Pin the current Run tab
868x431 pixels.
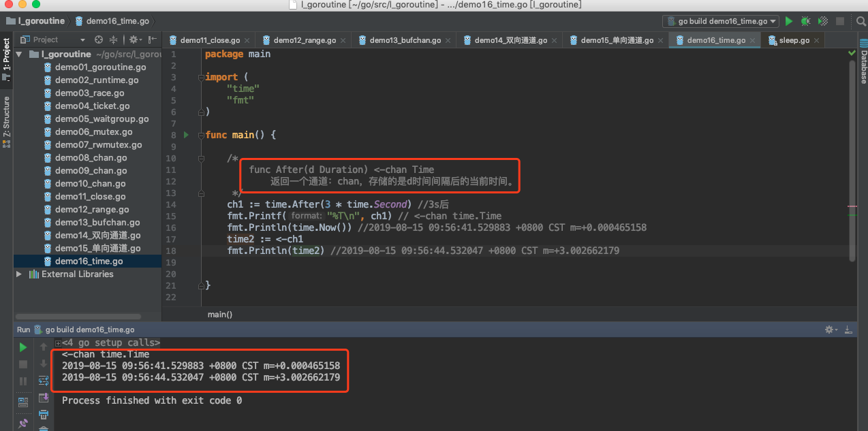point(23,423)
